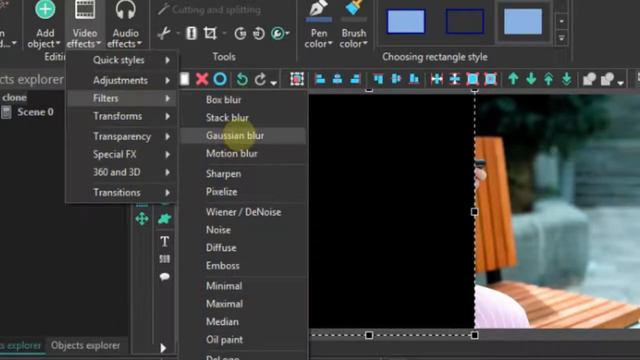Open the Filters submenu

(x=122, y=98)
